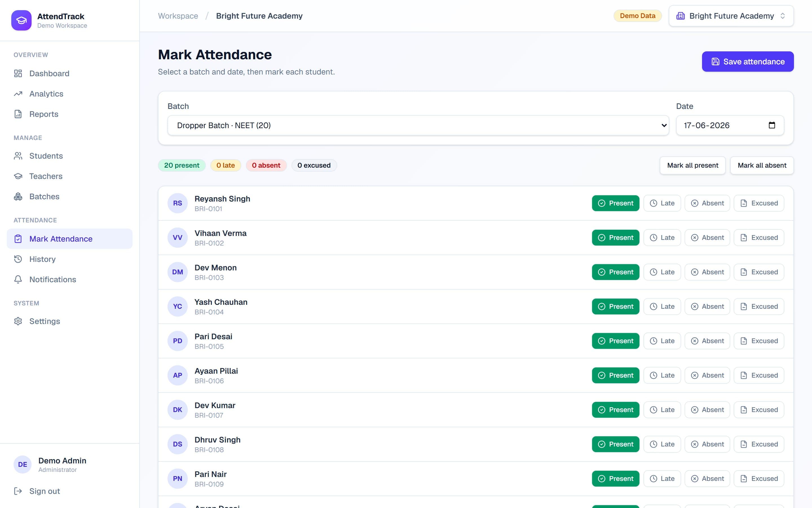Screen dimensions: 812x508
Task: Click the DM avatar for Dev Menon
Action: point(178,272)
